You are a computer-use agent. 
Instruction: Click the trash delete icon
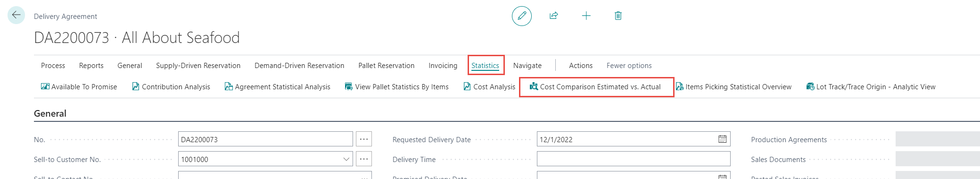point(618,16)
